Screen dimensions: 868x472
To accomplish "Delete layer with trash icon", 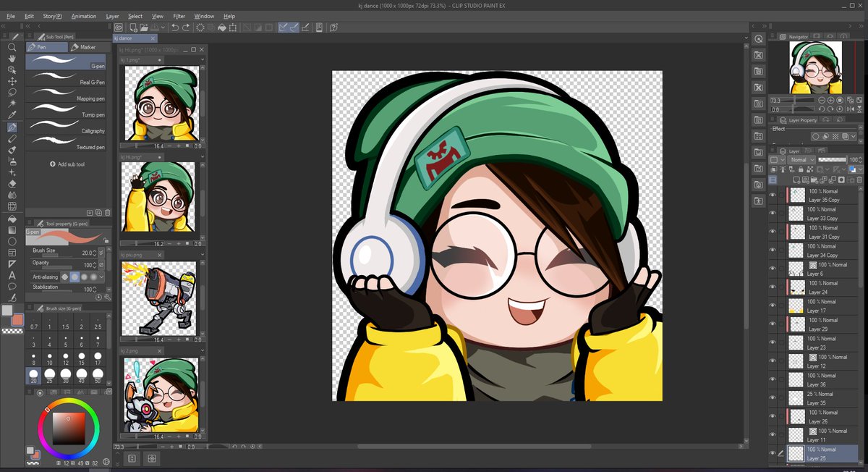I will (x=859, y=180).
